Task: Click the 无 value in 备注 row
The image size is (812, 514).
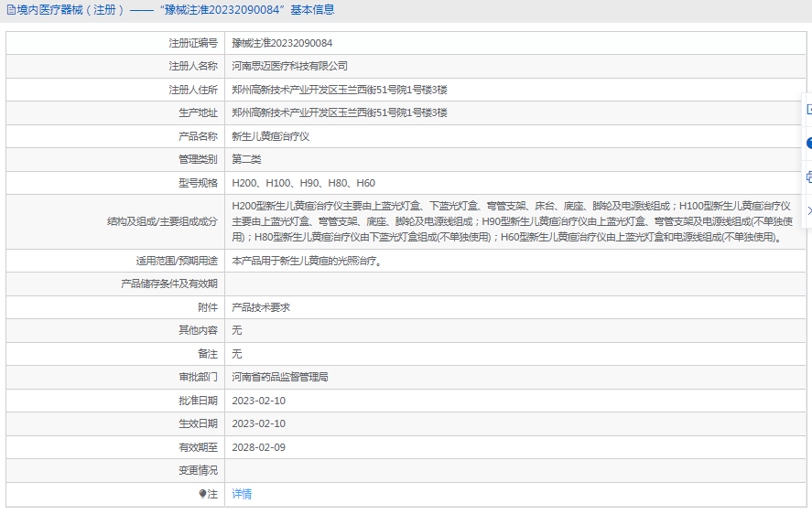Action: click(237, 354)
